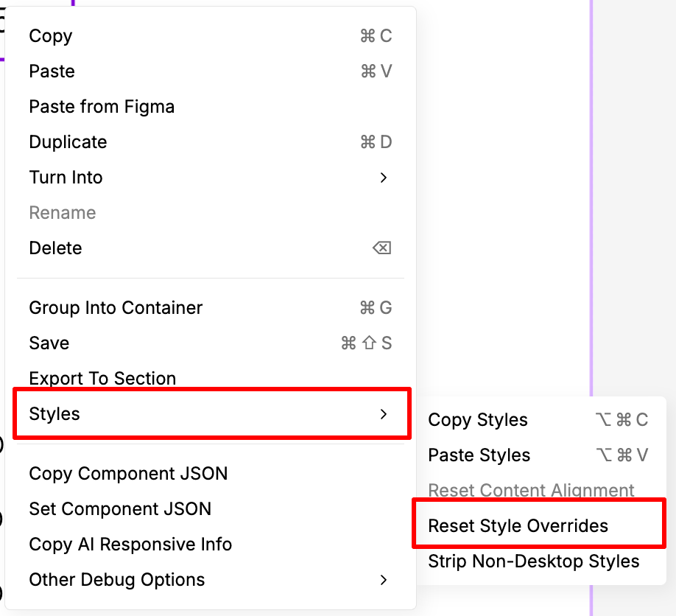Image resolution: width=676 pixels, height=616 pixels.
Task: Click Save in the context menu
Action: 49,343
